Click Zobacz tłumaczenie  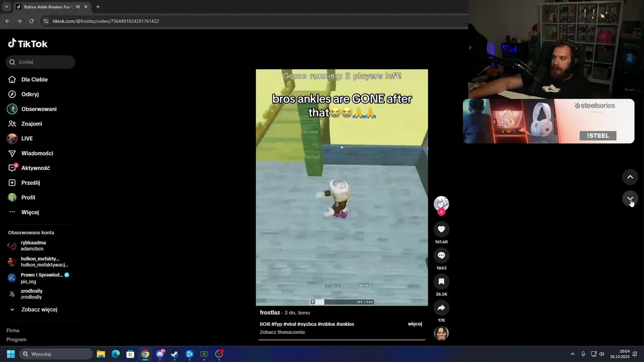point(282,332)
